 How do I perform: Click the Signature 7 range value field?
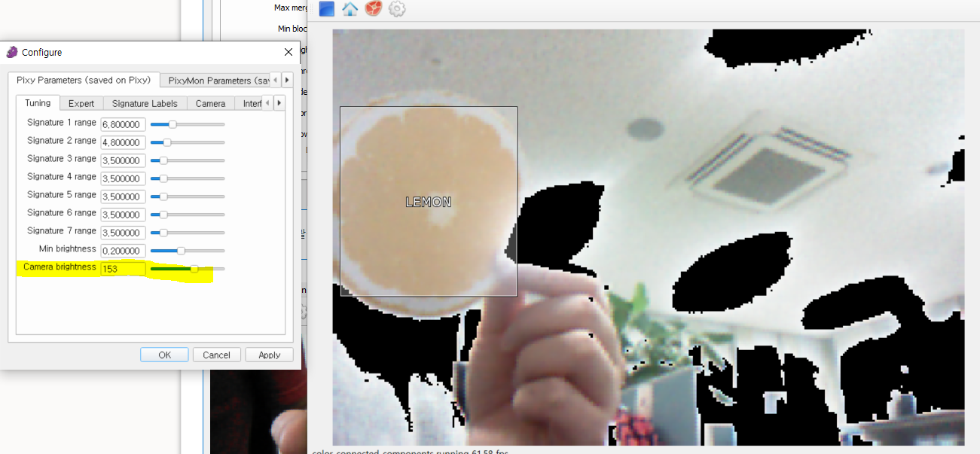tap(123, 233)
